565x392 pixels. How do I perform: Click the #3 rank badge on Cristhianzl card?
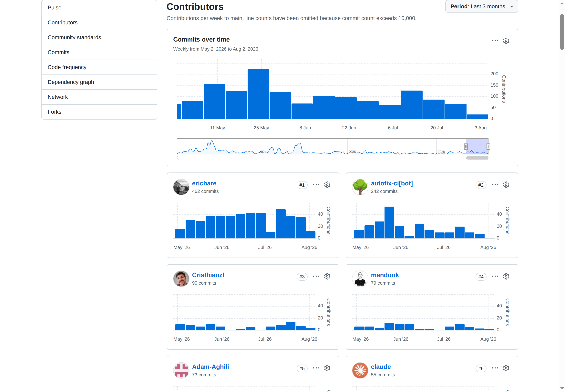click(302, 277)
